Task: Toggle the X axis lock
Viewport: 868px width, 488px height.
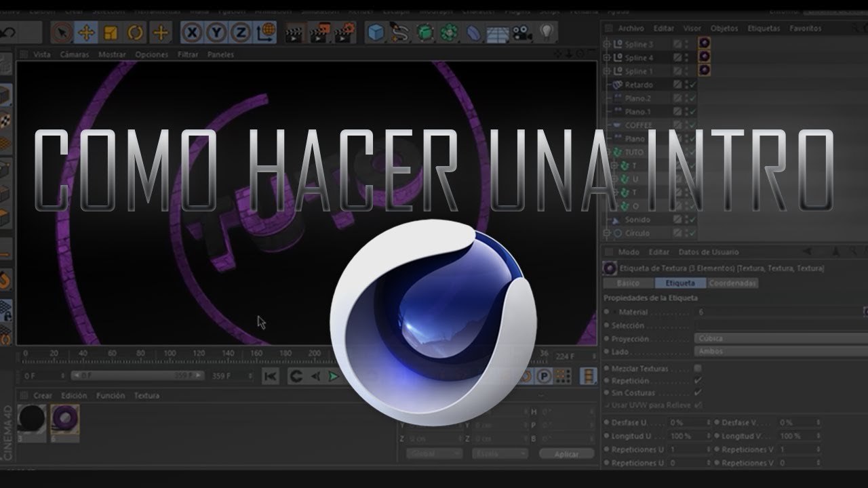Action: click(193, 32)
